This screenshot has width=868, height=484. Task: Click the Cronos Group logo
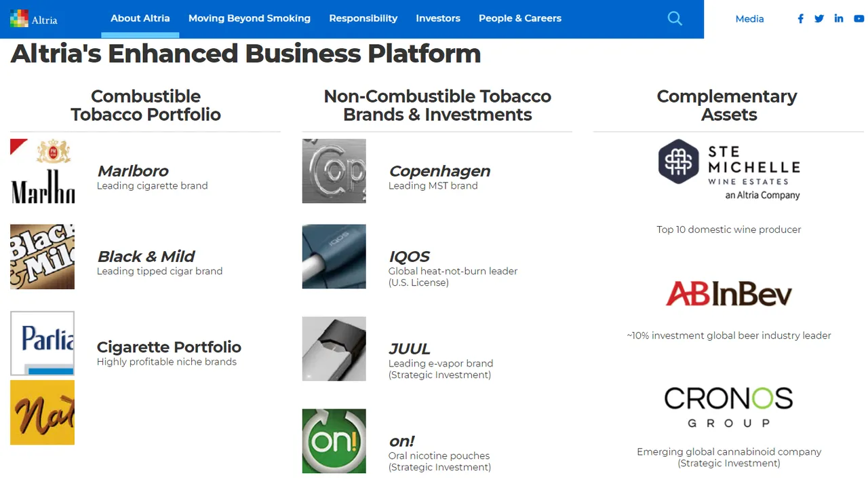[729, 407]
